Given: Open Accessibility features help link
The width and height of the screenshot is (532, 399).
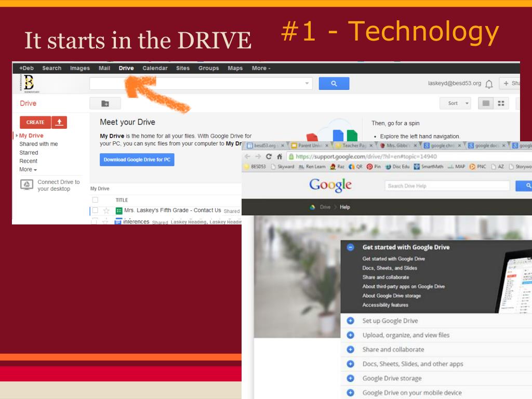Looking at the screenshot, I should tap(385, 305).
